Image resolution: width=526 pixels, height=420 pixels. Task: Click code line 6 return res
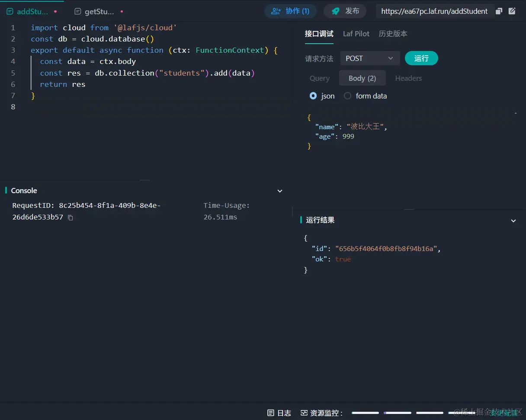(x=63, y=84)
